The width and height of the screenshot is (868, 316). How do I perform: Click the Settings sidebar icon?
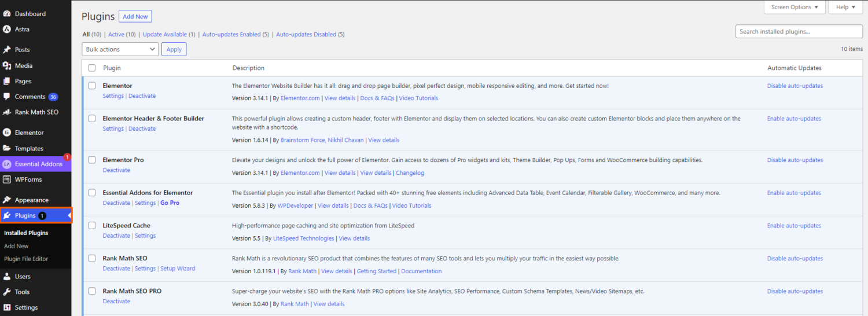click(7, 307)
